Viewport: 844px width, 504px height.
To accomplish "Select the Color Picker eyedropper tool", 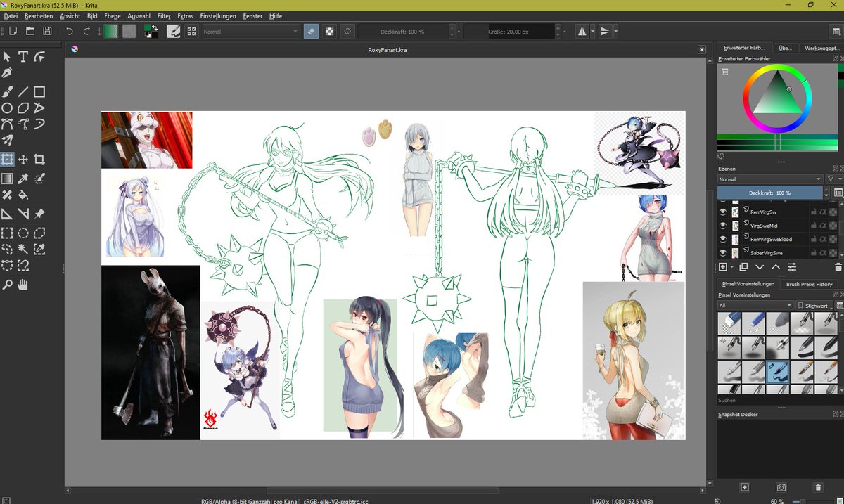I will pos(23,179).
